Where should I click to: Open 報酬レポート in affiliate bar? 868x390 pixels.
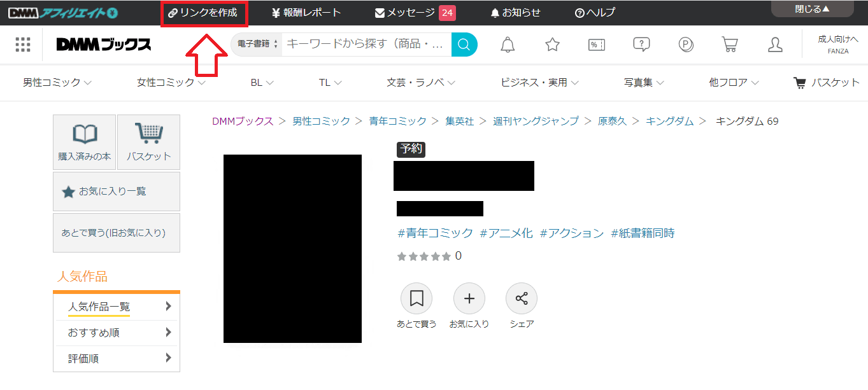point(306,13)
